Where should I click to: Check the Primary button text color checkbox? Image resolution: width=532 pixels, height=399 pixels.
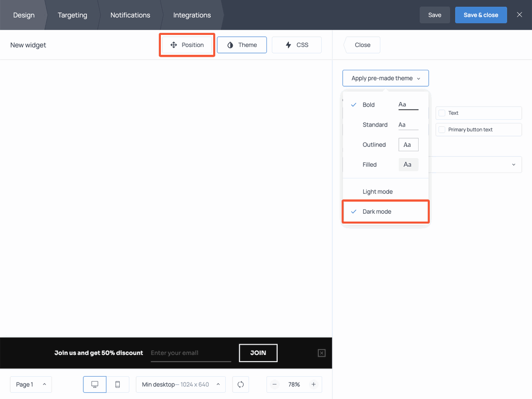click(x=441, y=129)
